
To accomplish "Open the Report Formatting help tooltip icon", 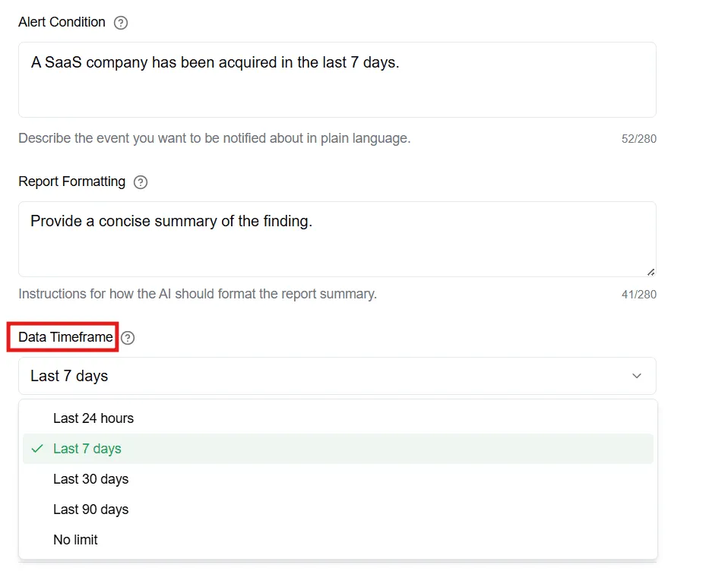I will tap(141, 182).
